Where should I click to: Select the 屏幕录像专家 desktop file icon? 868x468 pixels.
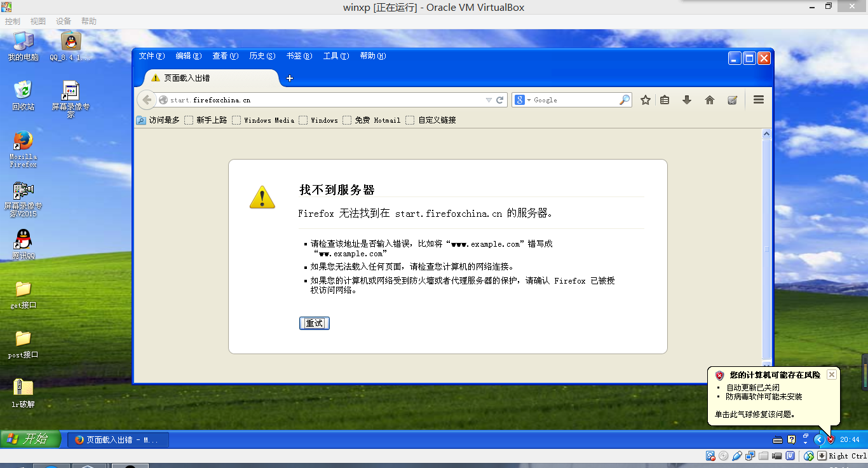click(x=71, y=100)
